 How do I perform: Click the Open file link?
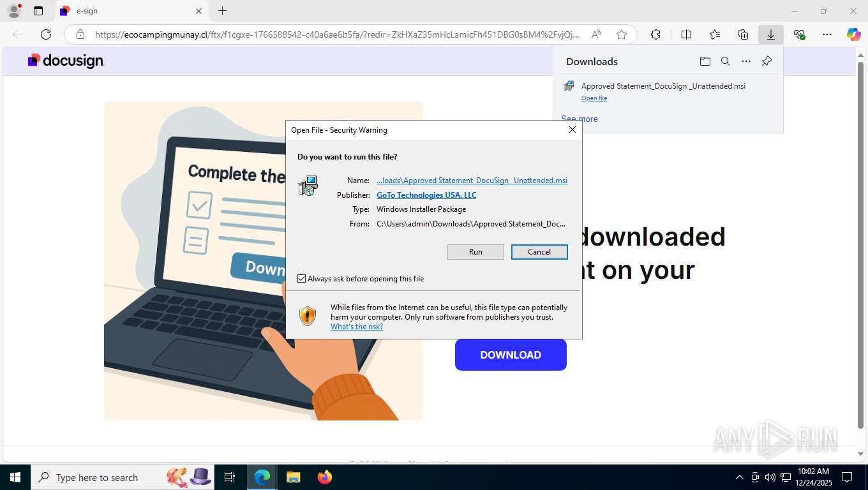594,98
